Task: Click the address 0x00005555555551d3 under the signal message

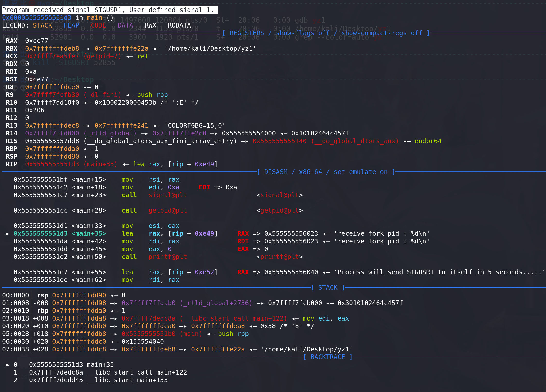Action: pos(37,18)
